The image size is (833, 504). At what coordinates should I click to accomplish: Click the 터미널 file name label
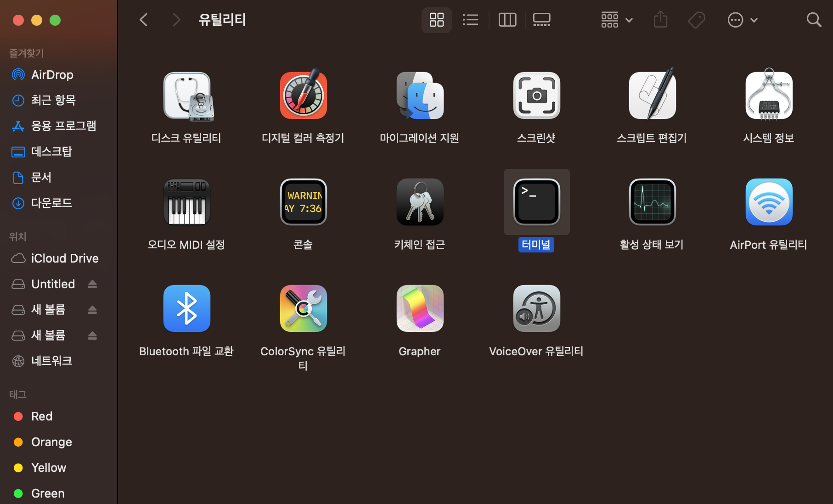(536, 245)
